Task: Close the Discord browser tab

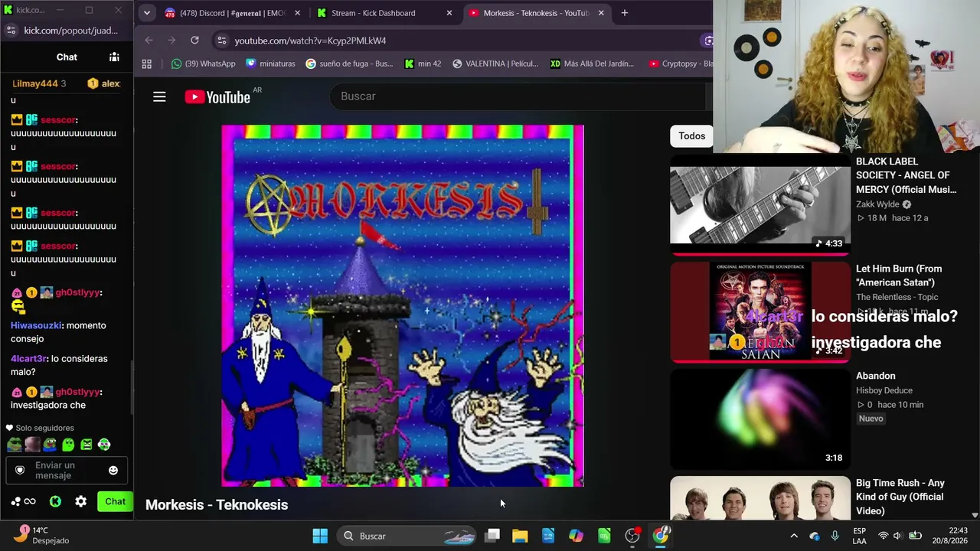Action: tap(296, 13)
